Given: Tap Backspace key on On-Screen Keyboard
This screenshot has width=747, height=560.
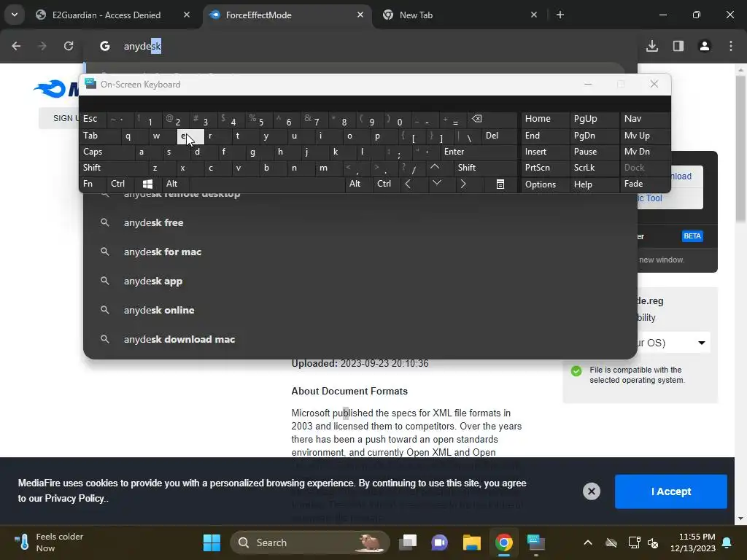Looking at the screenshot, I should click(x=492, y=119).
